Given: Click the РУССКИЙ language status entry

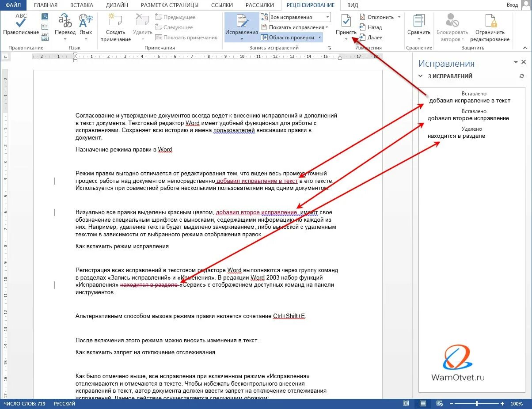Looking at the screenshot, I should (x=64, y=404).
